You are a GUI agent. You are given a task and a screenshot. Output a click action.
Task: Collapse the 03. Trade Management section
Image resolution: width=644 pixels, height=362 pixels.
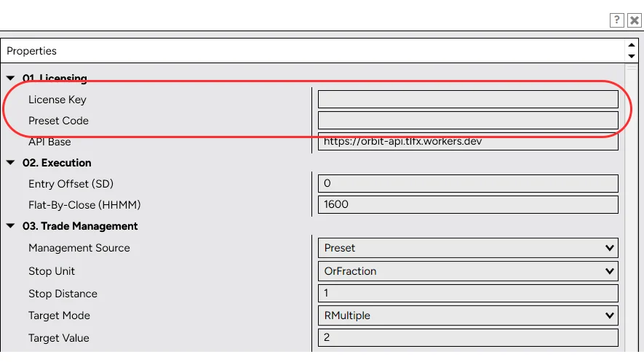[x=11, y=226]
